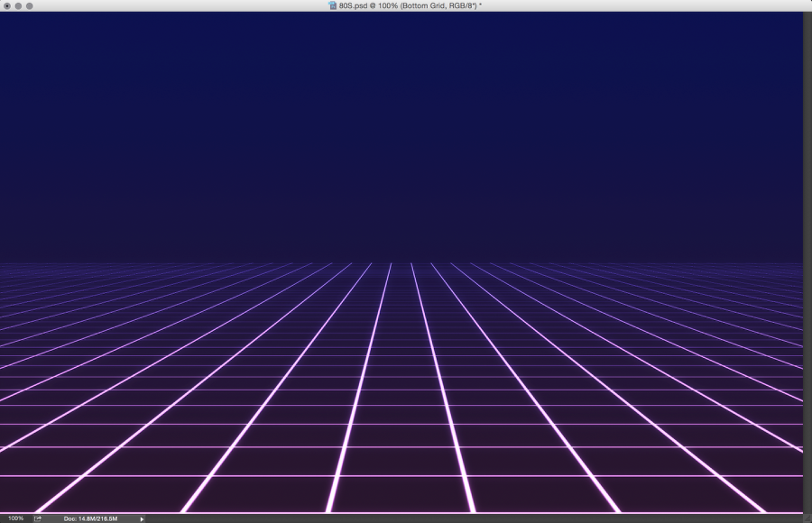
Task: Minimize the 80S.psd document window
Action: coord(18,6)
